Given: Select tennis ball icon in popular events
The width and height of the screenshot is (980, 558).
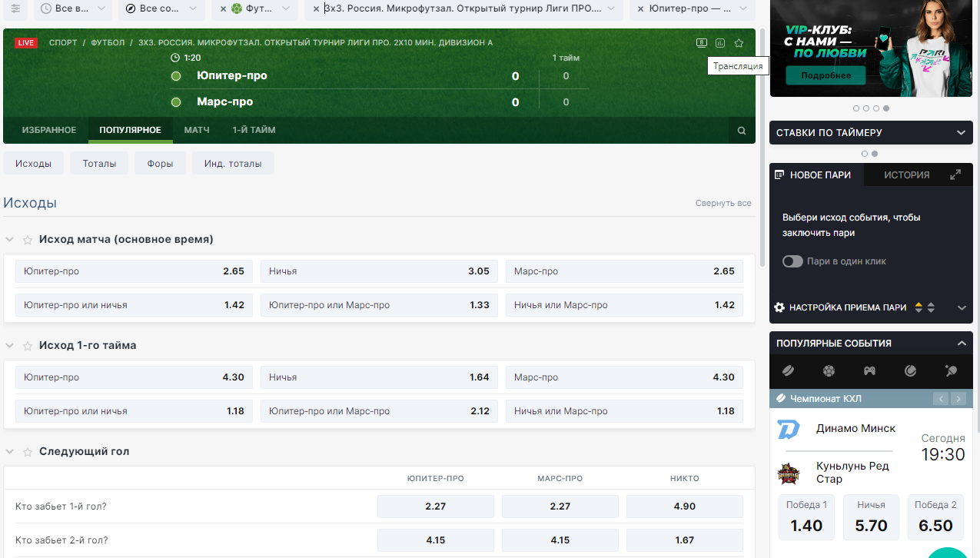Looking at the screenshot, I should pos(911,370).
